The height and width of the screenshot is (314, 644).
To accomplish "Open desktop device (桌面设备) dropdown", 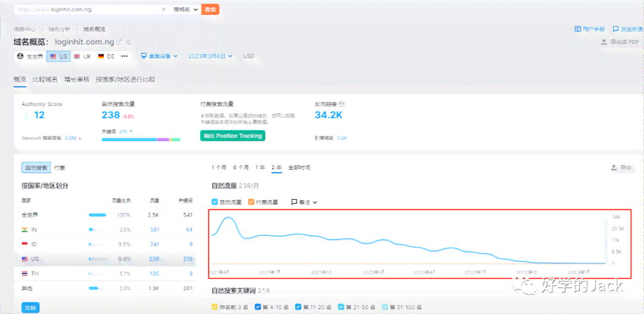I will click(x=159, y=56).
